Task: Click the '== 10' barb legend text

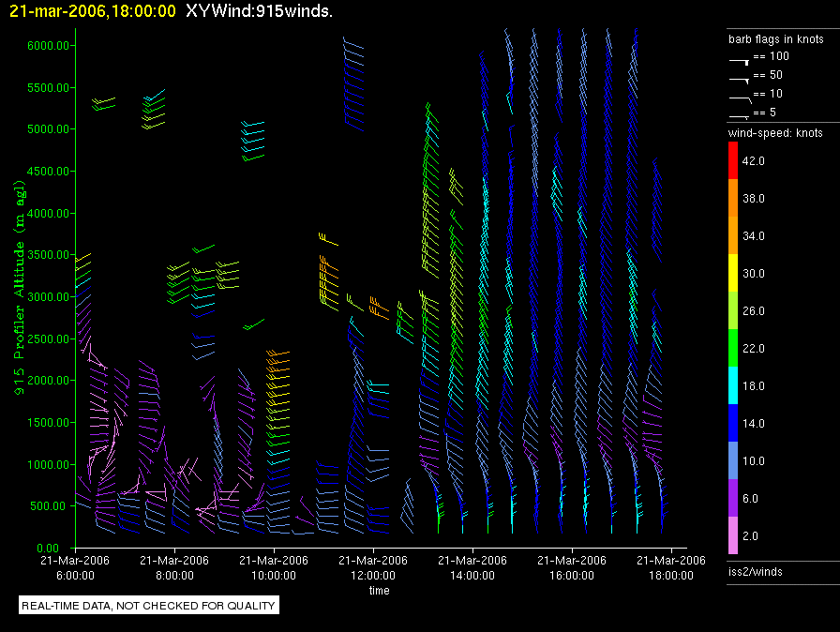Action: point(768,94)
